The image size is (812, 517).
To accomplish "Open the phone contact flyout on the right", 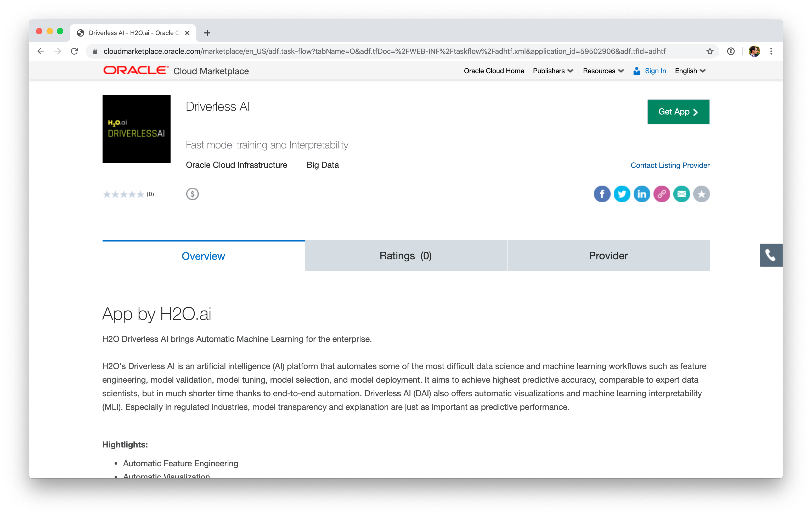I will (771, 255).
